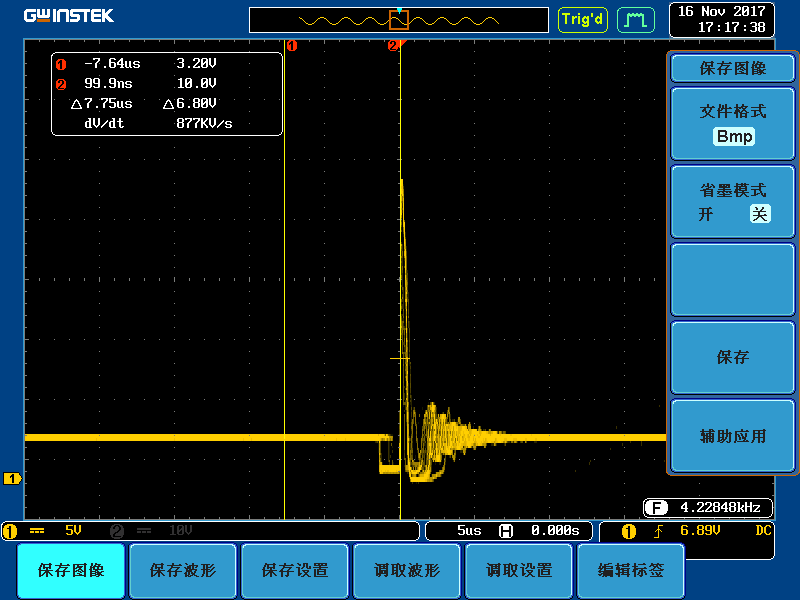Click the channel 1 5V scale value
Image resolution: width=800 pixels, height=600 pixels.
click(x=73, y=531)
